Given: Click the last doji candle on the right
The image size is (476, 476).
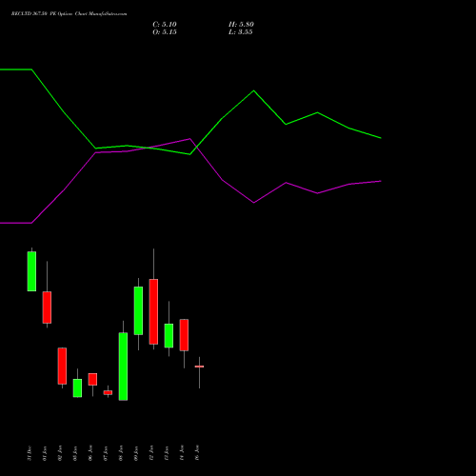Looking at the screenshot, I should click(x=199, y=367).
